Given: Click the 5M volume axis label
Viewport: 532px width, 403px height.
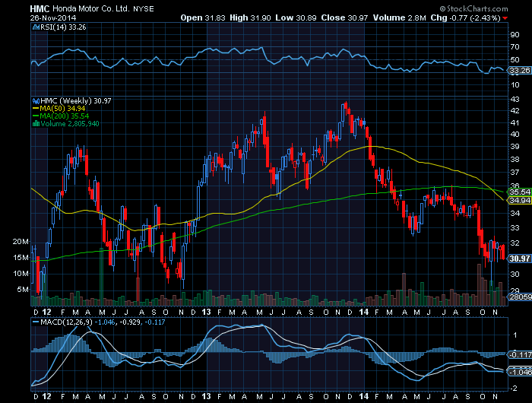Looking at the screenshot, I should coord(23,290).
